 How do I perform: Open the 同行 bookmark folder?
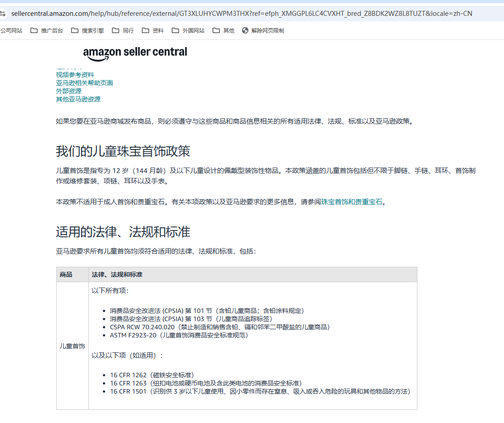pos(123,30)
